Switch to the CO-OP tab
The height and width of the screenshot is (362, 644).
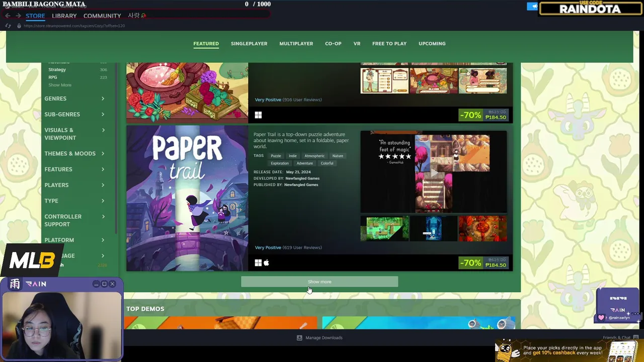click(x=333, y=44)
